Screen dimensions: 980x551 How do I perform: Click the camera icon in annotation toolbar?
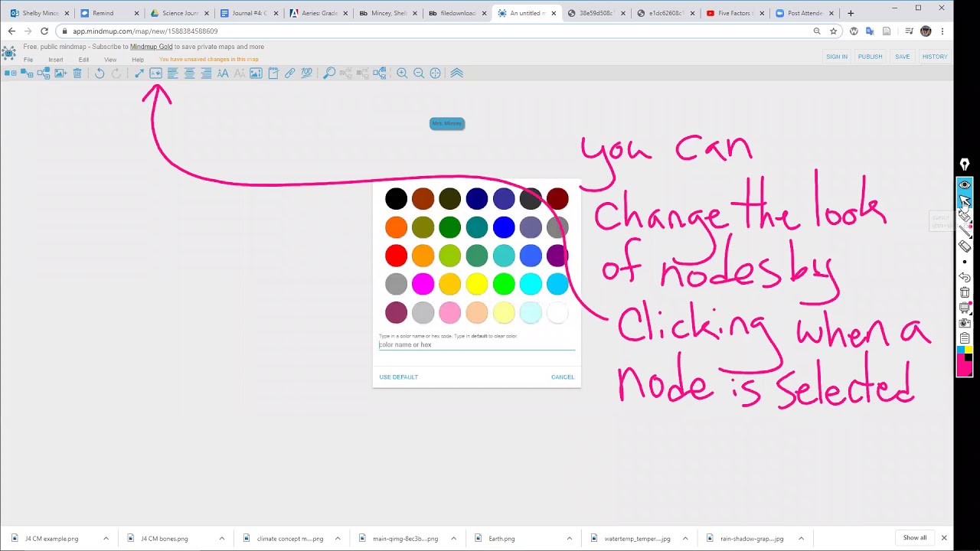coord(965,323)
